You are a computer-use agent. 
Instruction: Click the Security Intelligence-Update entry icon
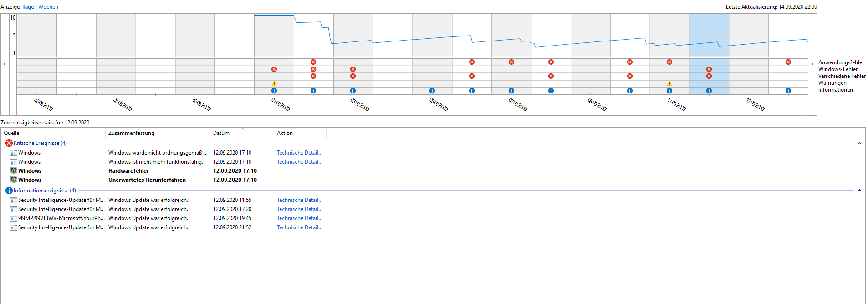point(13,200)
